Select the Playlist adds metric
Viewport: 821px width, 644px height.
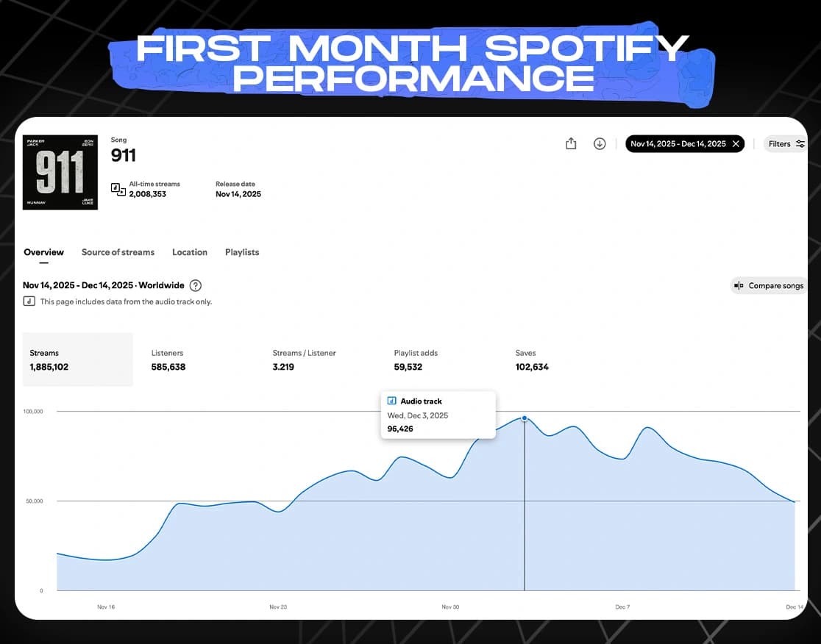(x=416, y=360)
